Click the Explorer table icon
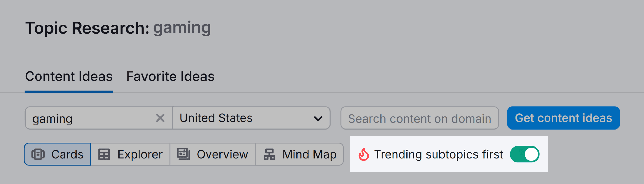 (104, 154)
